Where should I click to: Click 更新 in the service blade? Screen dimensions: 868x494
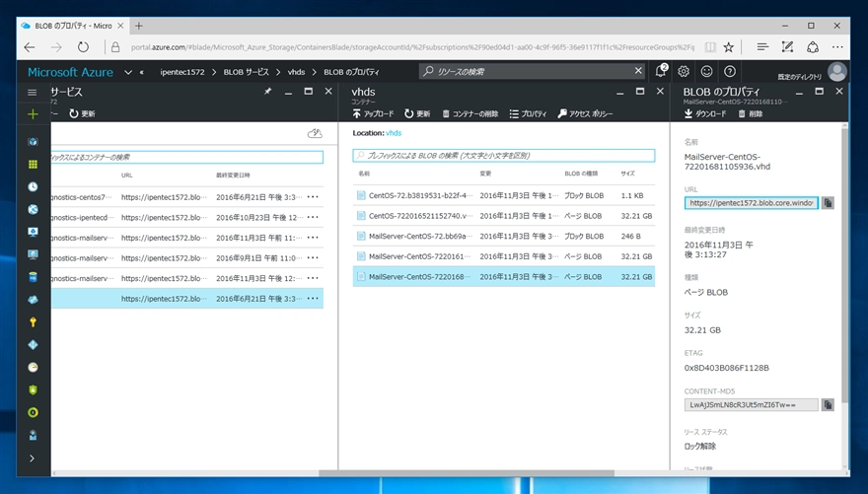click(x=82, y=113)
